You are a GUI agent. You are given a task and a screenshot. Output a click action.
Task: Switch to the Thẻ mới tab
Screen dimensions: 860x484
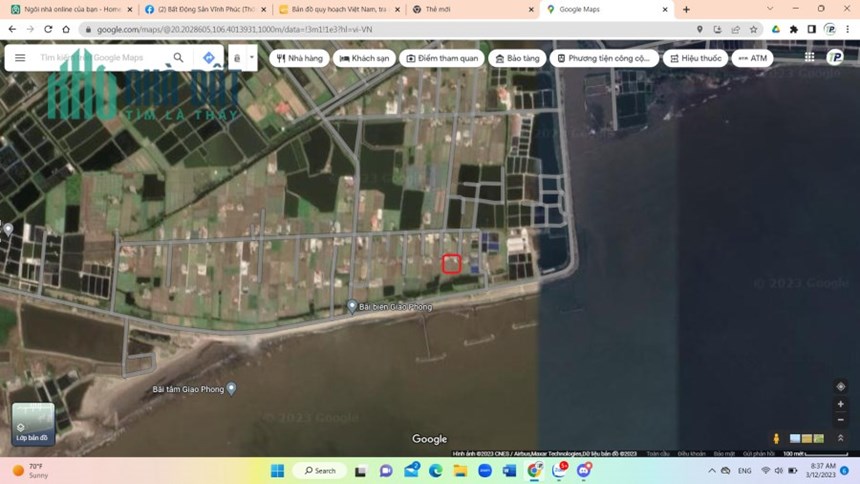click(472, 9)
